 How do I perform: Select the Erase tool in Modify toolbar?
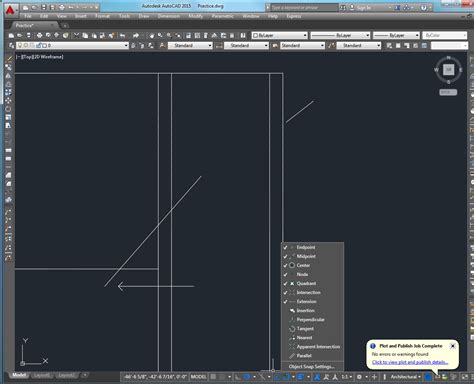tap(8, 59)
